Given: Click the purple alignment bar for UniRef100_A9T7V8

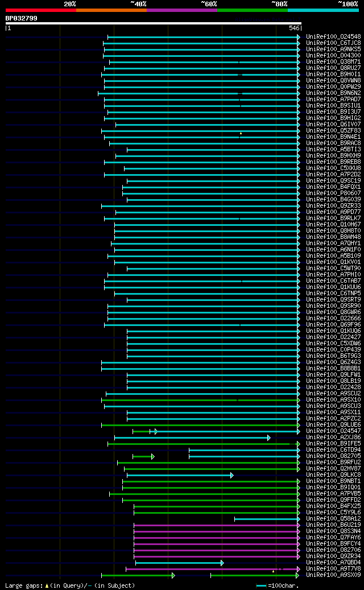Looking at the screenshot, I should (x=213, y=569).
